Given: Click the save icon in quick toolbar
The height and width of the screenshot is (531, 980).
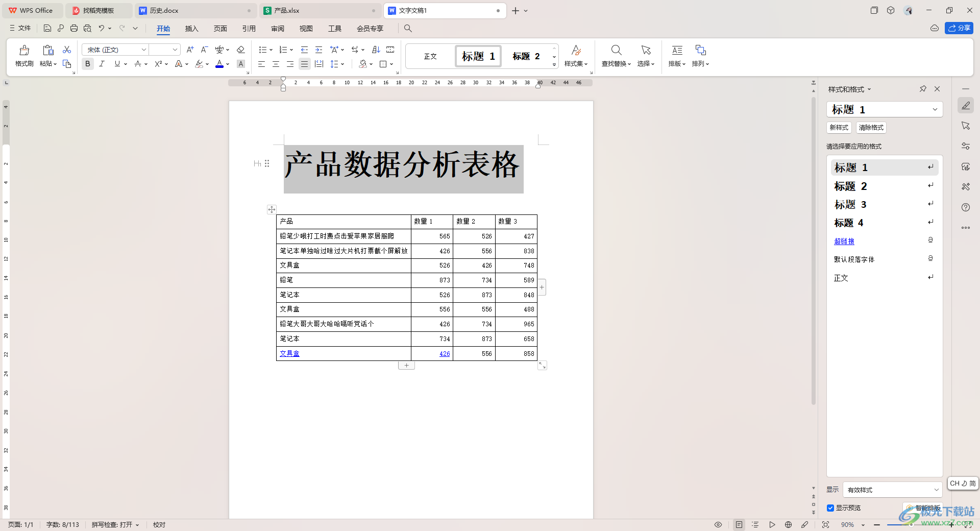Looking at the screenshot, I should coord(47,28).
